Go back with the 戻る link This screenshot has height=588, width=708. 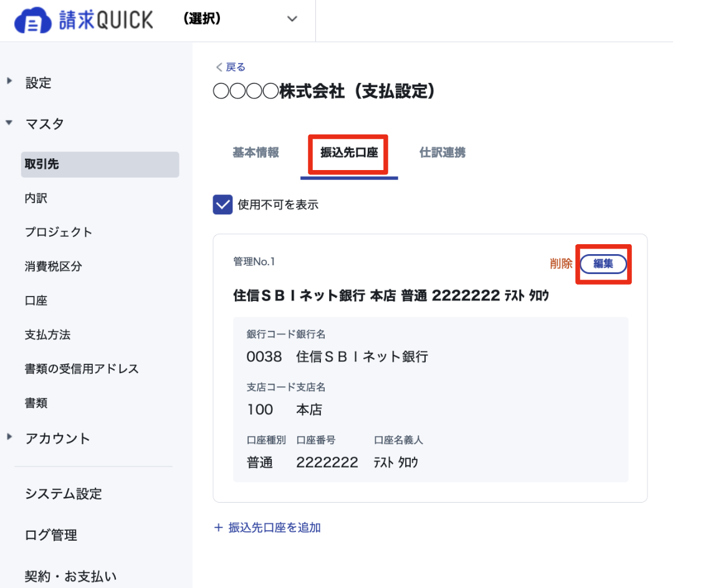(x=231, y=67)
